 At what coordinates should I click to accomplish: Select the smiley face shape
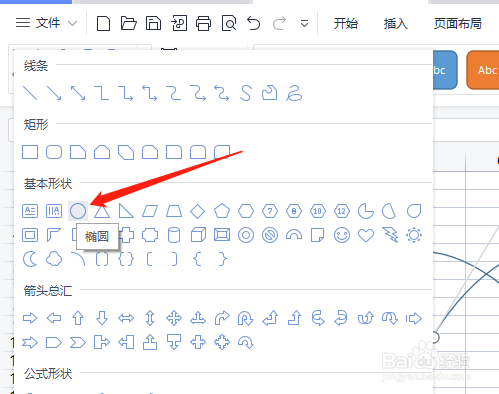coord(342,235)
